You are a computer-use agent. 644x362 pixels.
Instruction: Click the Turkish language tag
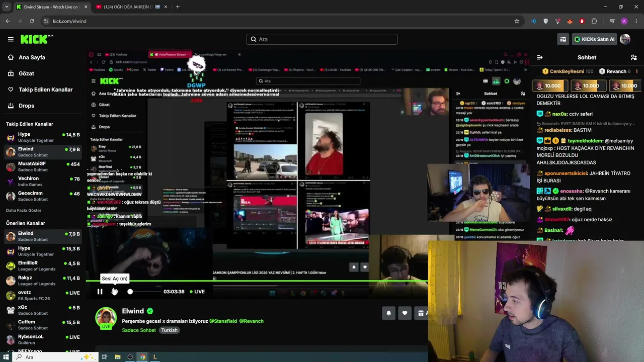click(x=169, y=330)
